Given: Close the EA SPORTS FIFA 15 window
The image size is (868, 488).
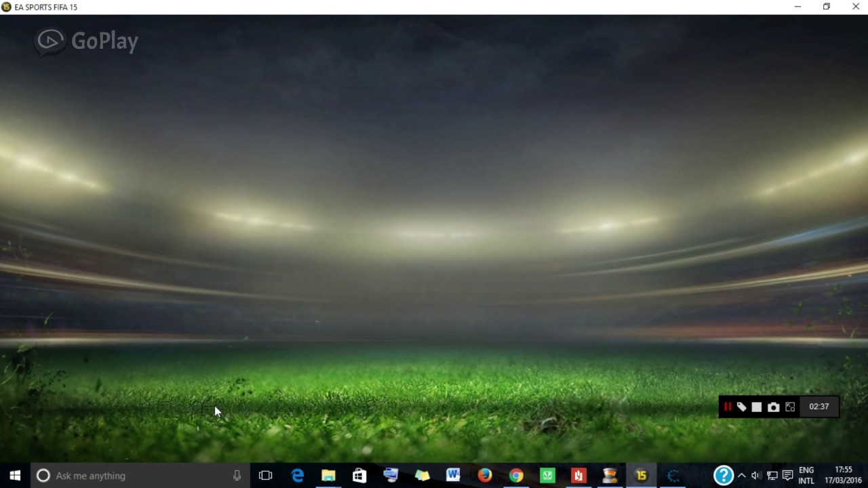Looking at the screenshot, I should click(x=856, y=7).
